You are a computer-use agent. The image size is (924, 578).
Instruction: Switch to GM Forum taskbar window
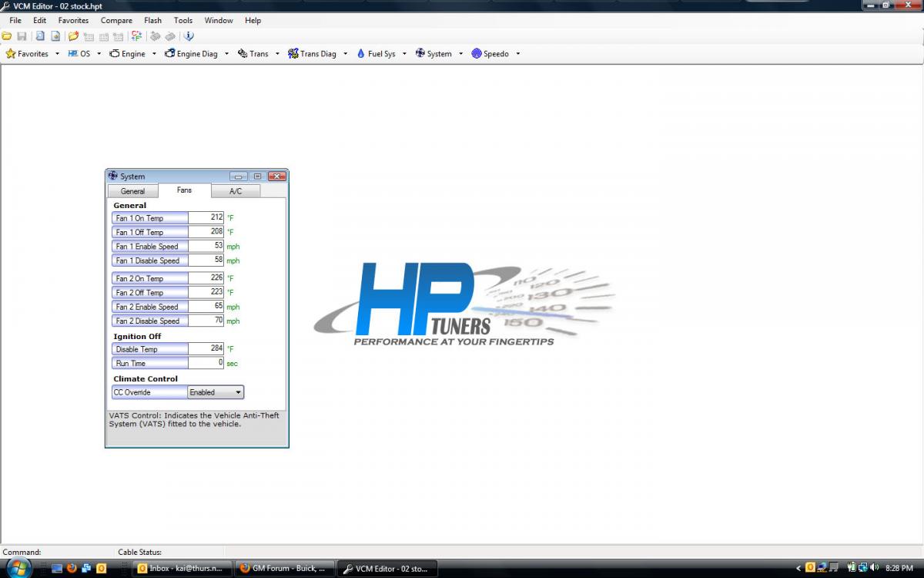tap(284, 569)
